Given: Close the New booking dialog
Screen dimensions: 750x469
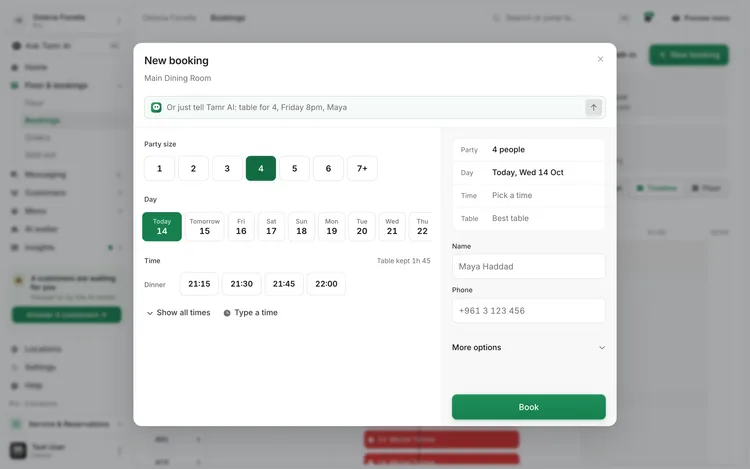Looking at the screenshot, I should (600, 59).
